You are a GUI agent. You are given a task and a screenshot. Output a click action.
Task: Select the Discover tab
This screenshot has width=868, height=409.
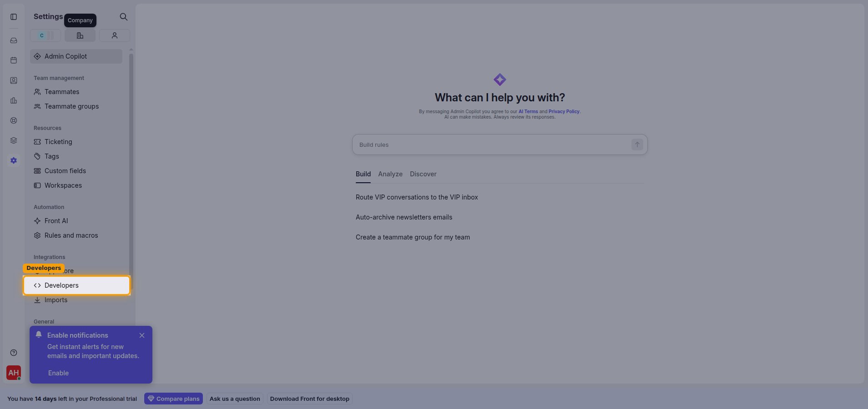pos(423,174)
